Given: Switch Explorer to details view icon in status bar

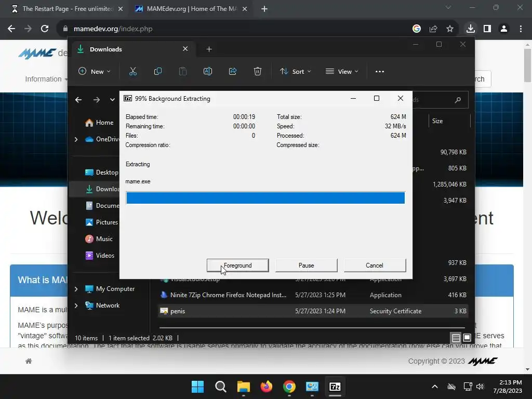Looking at the screenshot, I should (456, 338).
